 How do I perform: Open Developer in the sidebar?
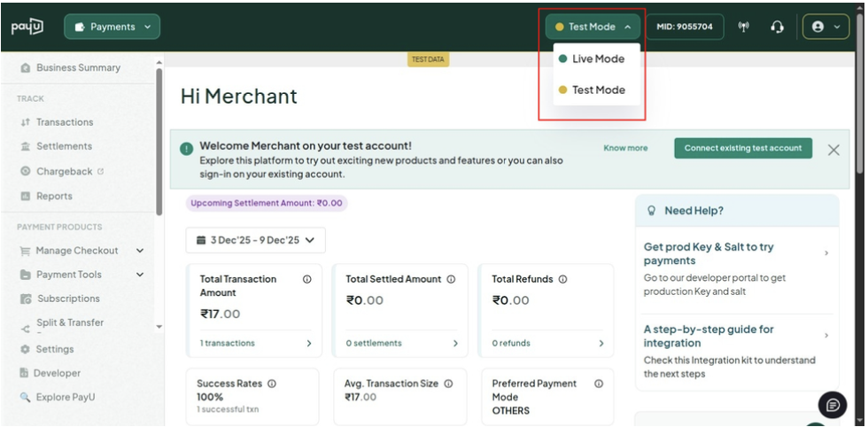[x=57, y=373]
